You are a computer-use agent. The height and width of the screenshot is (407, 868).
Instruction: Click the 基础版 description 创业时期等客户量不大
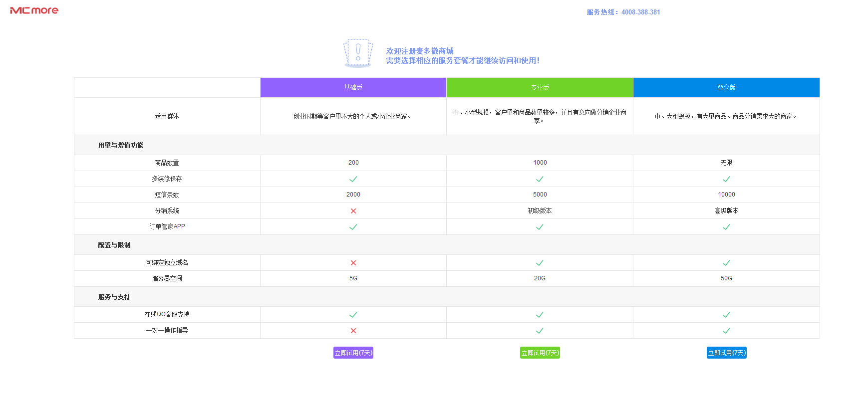352,116
